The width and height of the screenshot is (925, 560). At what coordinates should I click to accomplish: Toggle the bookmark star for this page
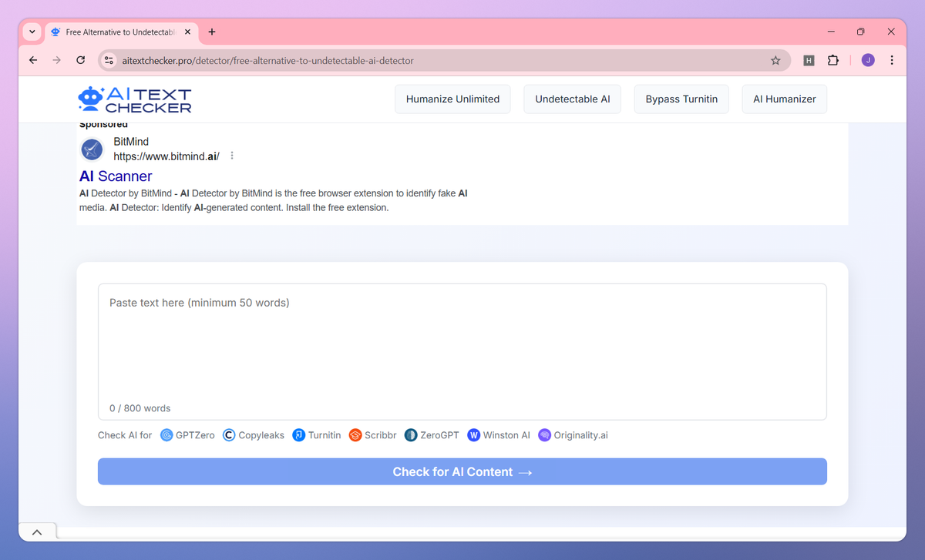point(776,59)
